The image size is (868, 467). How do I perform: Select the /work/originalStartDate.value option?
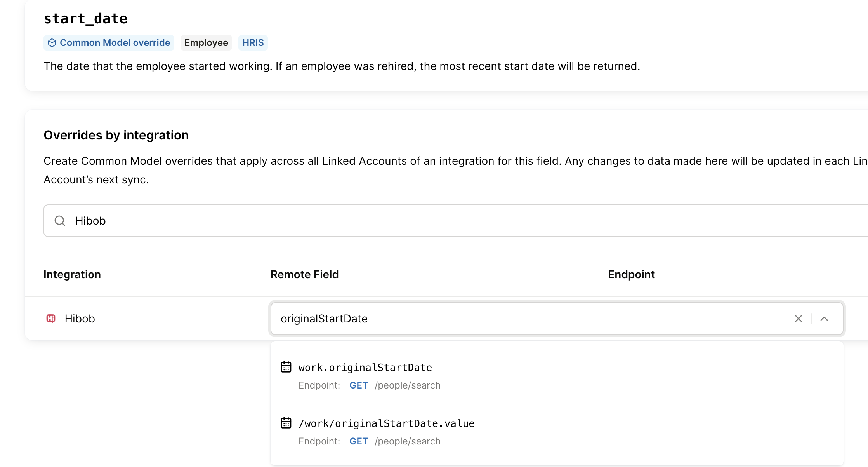pyautogui.click(x=386, y=423)
